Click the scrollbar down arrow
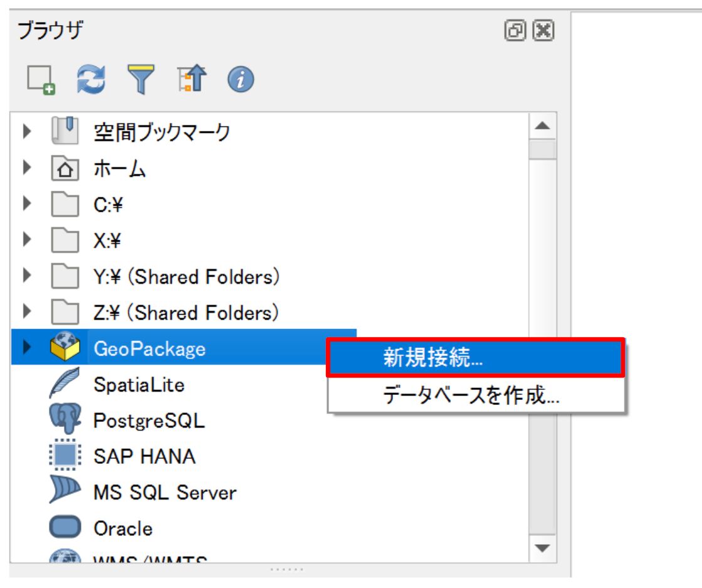Image resolution: width=702 pixels, height=588 pixels. tap(543, 549)
